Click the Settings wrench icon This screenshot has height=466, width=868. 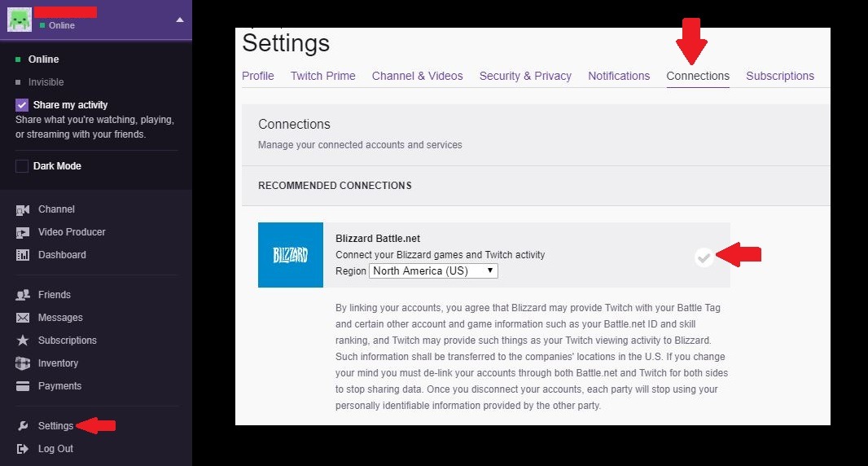[23, 426]
